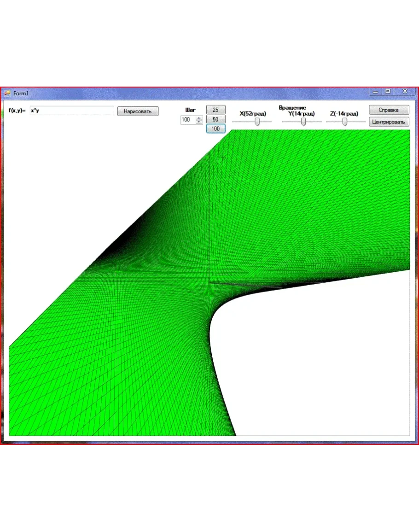This screenshot has width=419, height=532.
Task: Maximize the Form1 window
Action: tap(388, 92)
